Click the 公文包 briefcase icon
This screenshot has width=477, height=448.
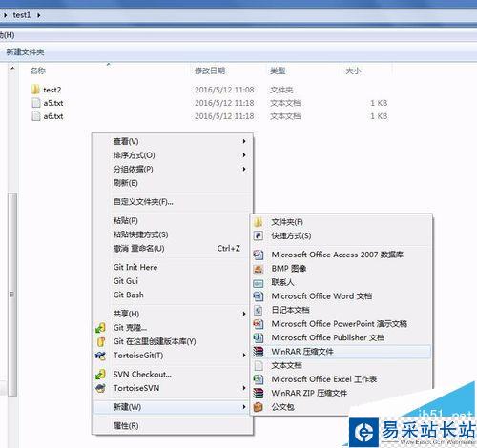(259, 407)
